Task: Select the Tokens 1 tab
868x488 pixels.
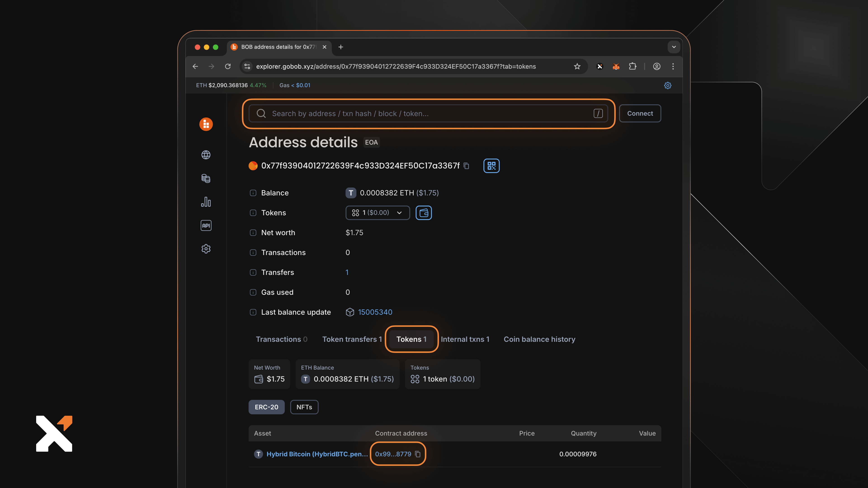Action: 411,339
